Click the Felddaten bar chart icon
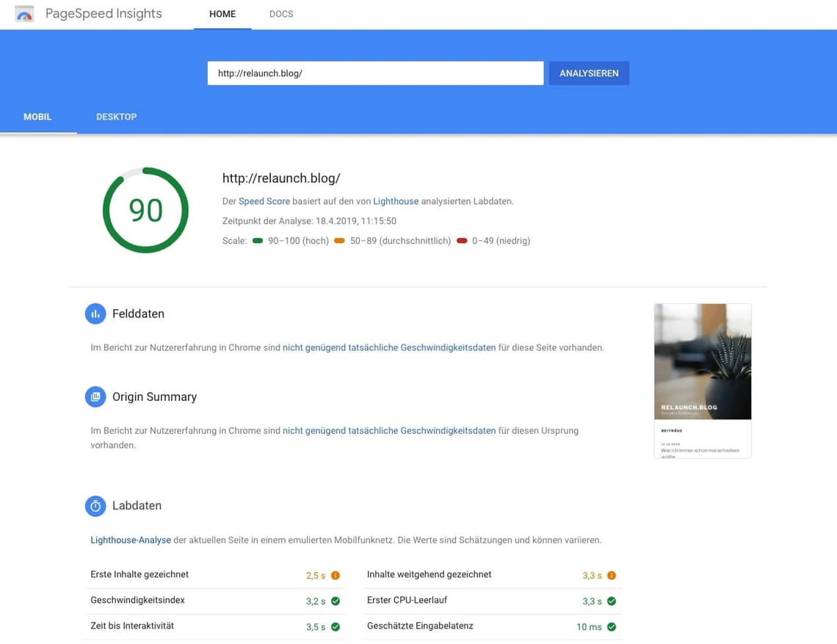 coord(95,314)
